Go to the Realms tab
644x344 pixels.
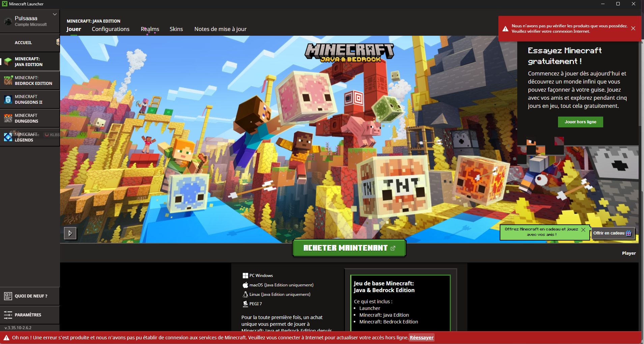click(x=150, y=29)
